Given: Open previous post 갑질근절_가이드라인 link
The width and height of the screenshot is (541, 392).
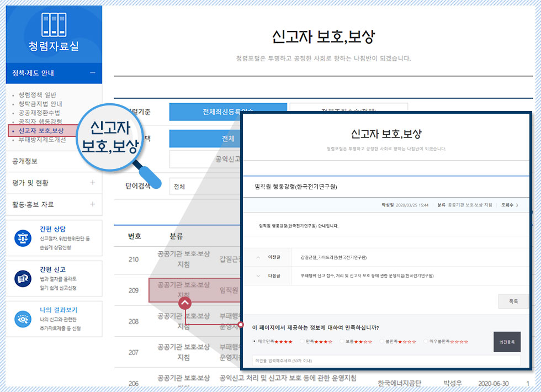Looking at the screenshot, I should point(333,257).
